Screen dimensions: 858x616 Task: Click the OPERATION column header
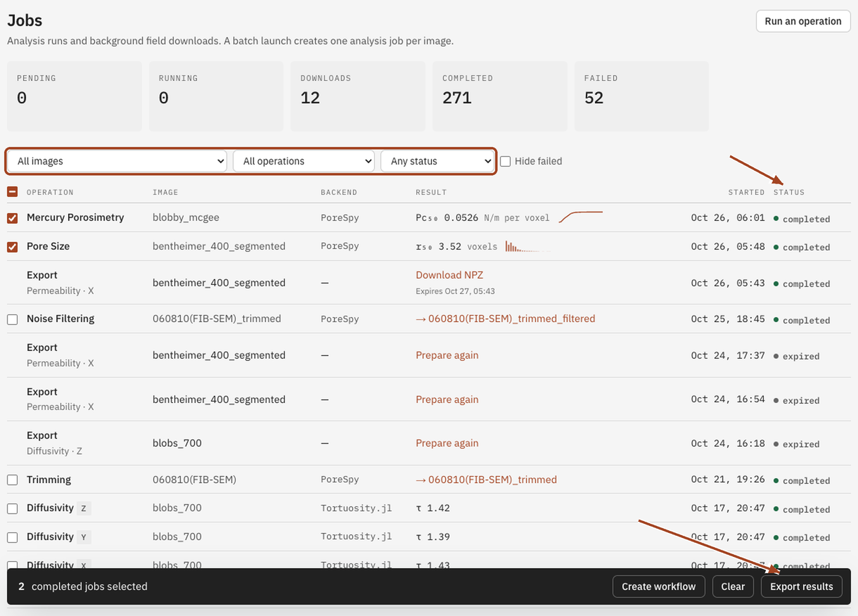[x=50, y=192]
